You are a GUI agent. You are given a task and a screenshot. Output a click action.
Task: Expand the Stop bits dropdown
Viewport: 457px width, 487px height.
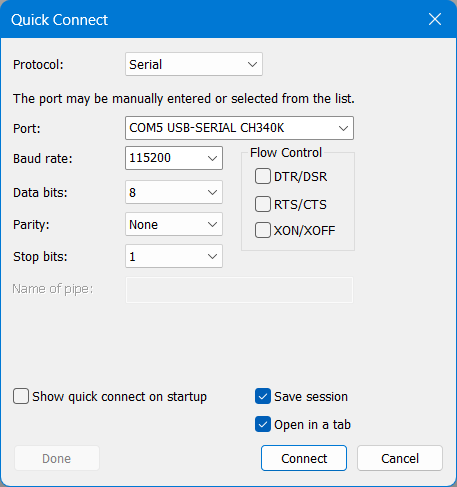point(174,256)
